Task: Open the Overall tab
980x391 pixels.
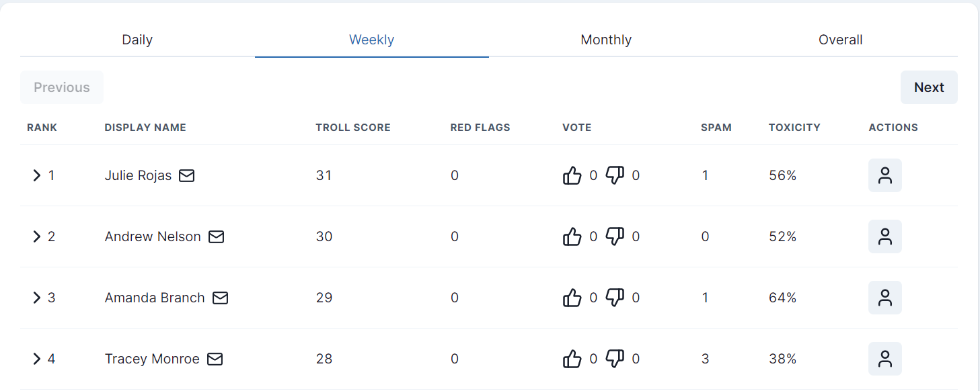Action: click(x=841, y=40)
